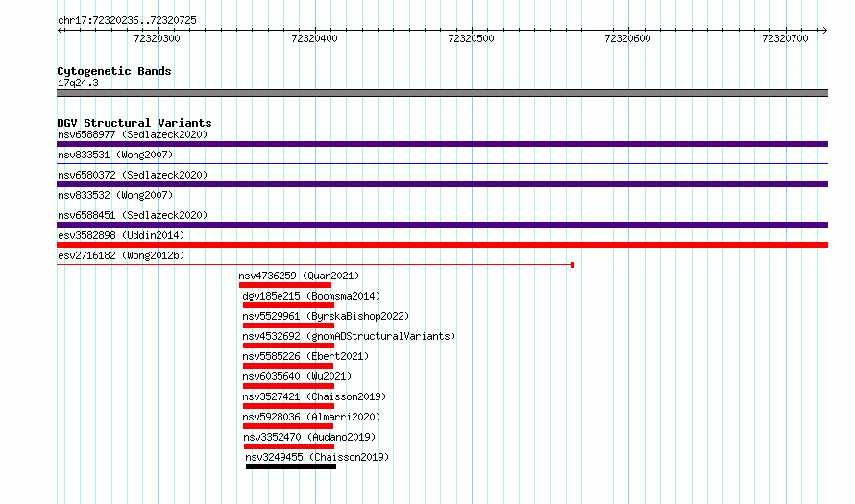Viewport: 855px width, 504px height.
Task: Click the right arrow of the ruler
Action: pos(824,31)
